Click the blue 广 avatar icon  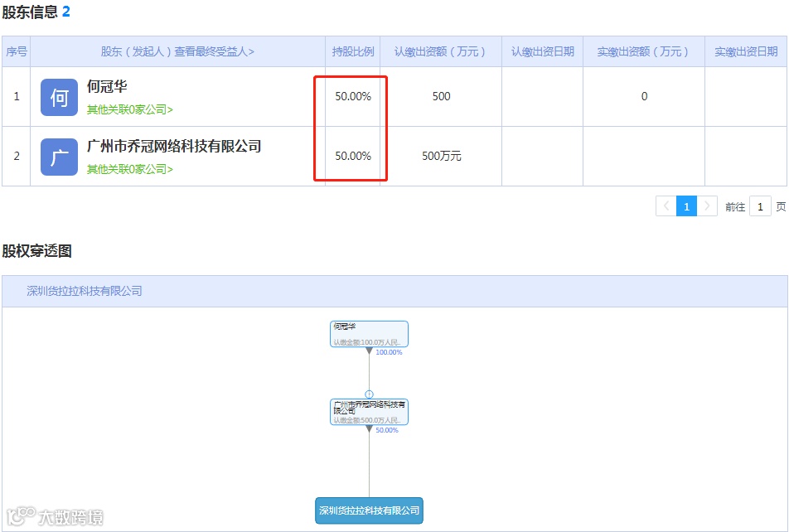[59, 157]
